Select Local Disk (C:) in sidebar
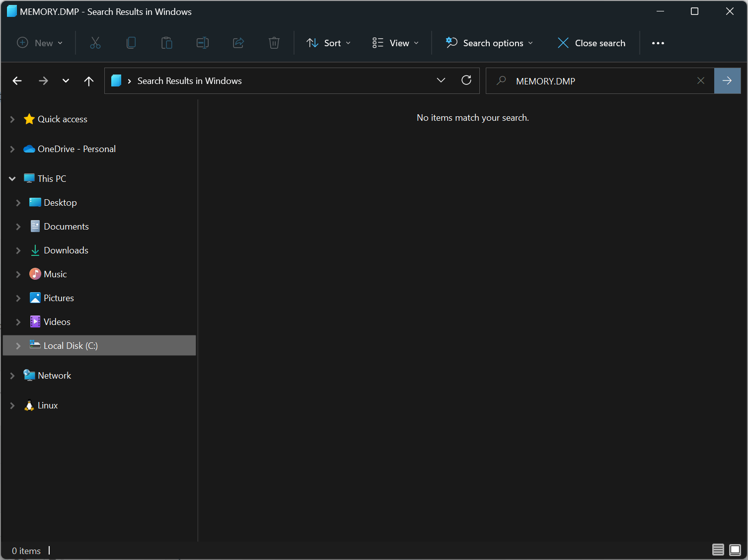This screenshot has height=560, width=748. click(99, 345)
